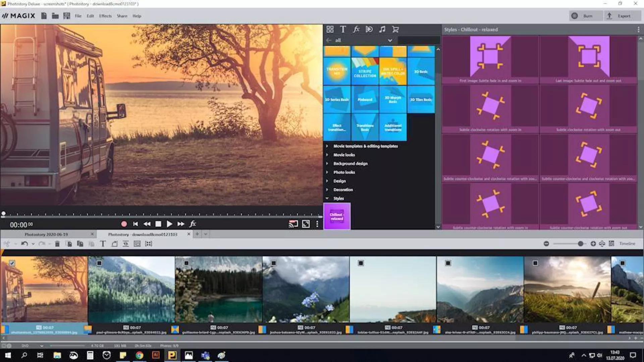The width and height of the screenshot is (644, 362).
Task: Open the Audio music note panel
Action: (x=382, y=29)
